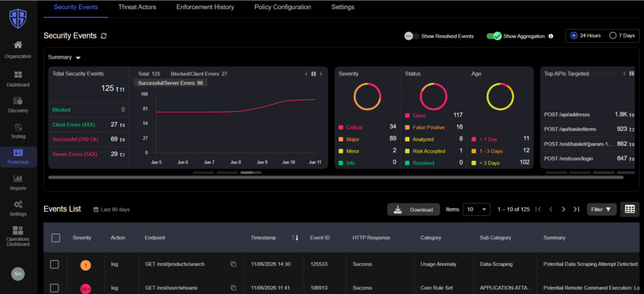
Task: Toggle Show Resolved Events switch
Action: tap(411, 36)
